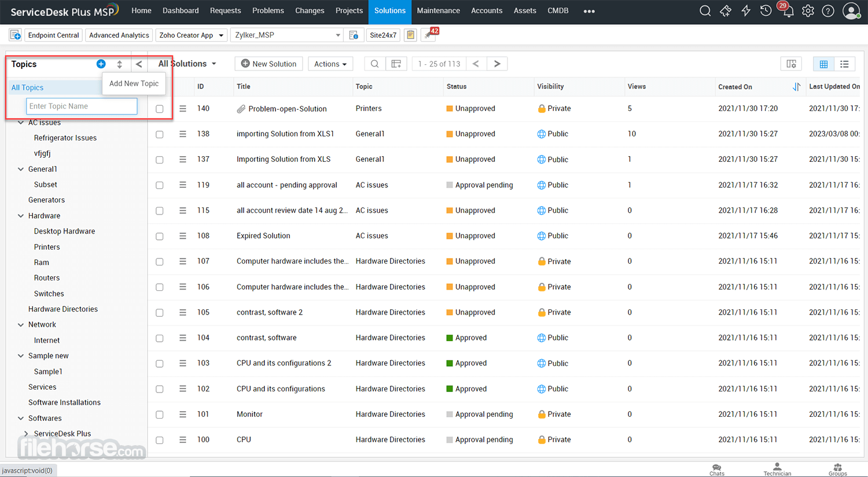Open the quick actions lightning icon
868x477 pixels.
click(x=746, y=11)
